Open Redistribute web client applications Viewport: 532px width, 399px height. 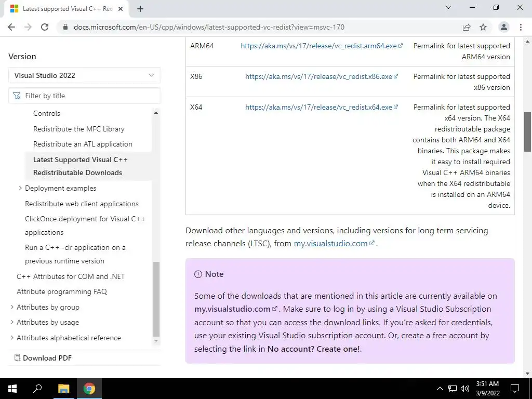pyautogui.click(x=82, y=204)
